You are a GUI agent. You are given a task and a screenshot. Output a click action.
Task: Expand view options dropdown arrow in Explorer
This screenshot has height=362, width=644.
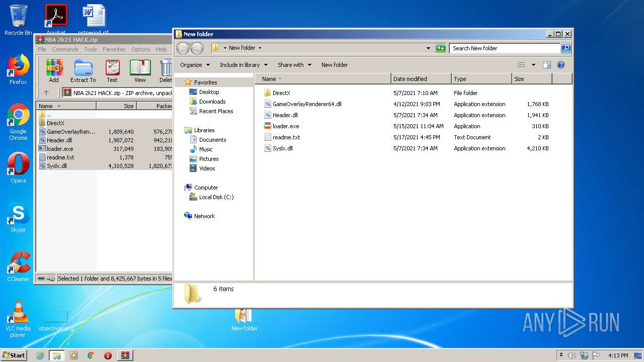533,65
